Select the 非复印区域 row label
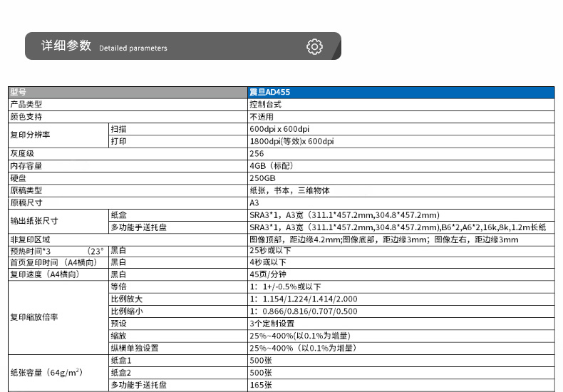Image resolution: width=563 pixels, height=392 pixels. (x=30, y=239)
